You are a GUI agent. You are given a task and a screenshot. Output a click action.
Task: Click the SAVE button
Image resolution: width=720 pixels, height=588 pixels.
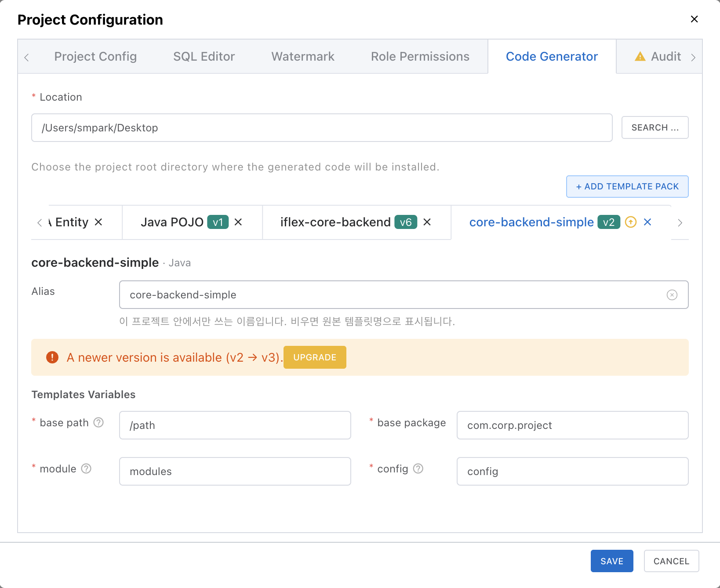coord(612,561)
